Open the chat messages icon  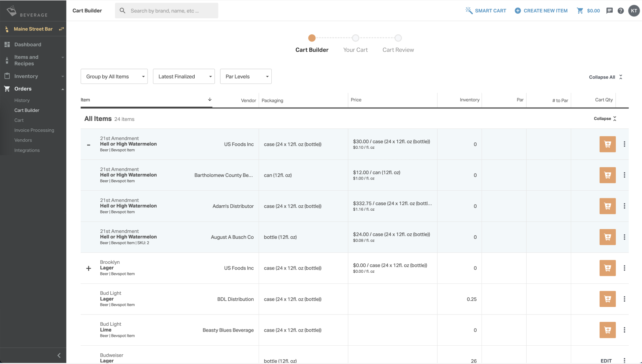pos(609,11)
